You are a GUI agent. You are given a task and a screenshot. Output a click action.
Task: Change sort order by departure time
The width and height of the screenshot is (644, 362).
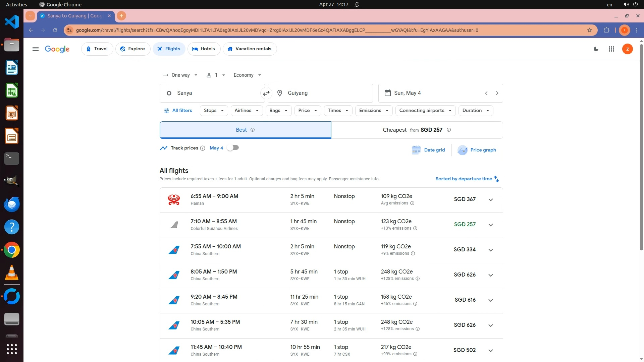coord(467,179)
